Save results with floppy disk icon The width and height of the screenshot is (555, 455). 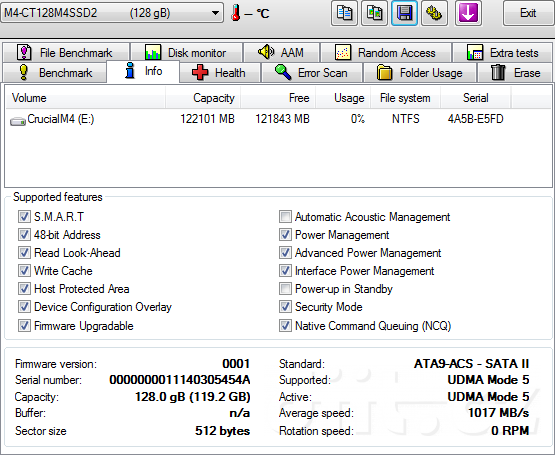(x=404, y=13)
